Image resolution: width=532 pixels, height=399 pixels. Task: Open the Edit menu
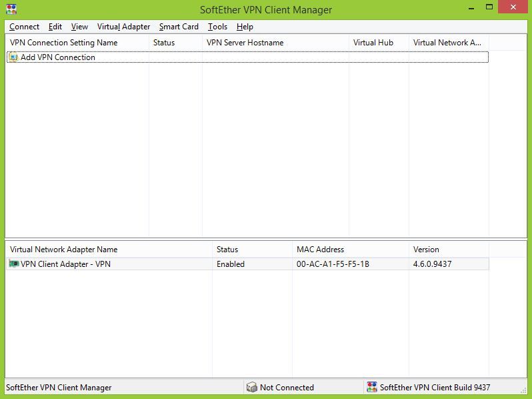pos(55,27)
